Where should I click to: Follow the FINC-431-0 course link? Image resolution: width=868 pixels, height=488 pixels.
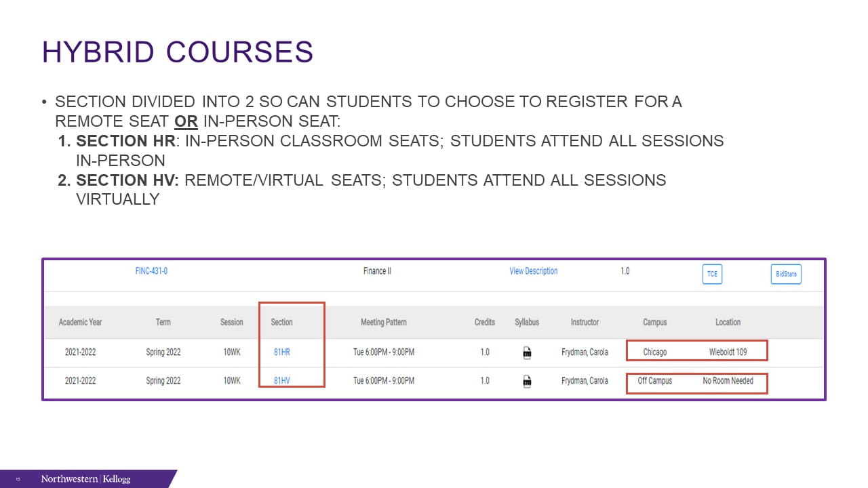[x=151, y=271]
